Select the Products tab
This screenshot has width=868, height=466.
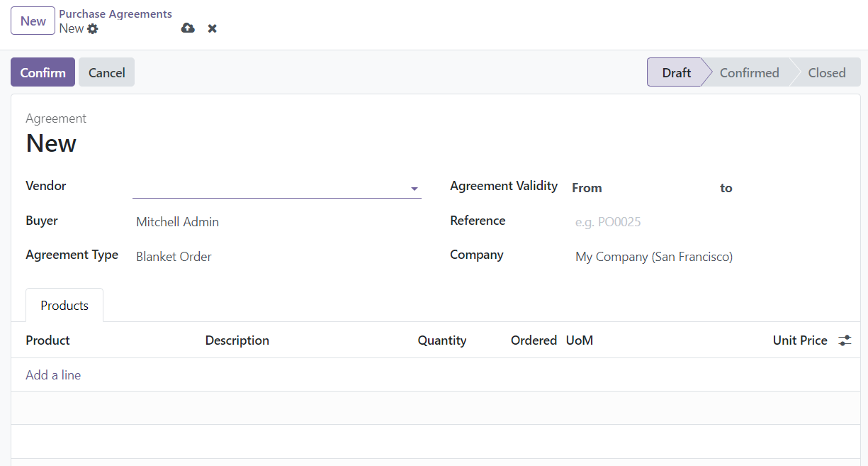point(64,305)
